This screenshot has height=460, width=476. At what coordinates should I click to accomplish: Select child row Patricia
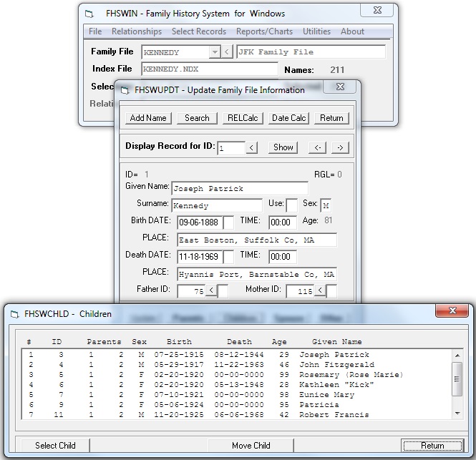pos(237,405)
